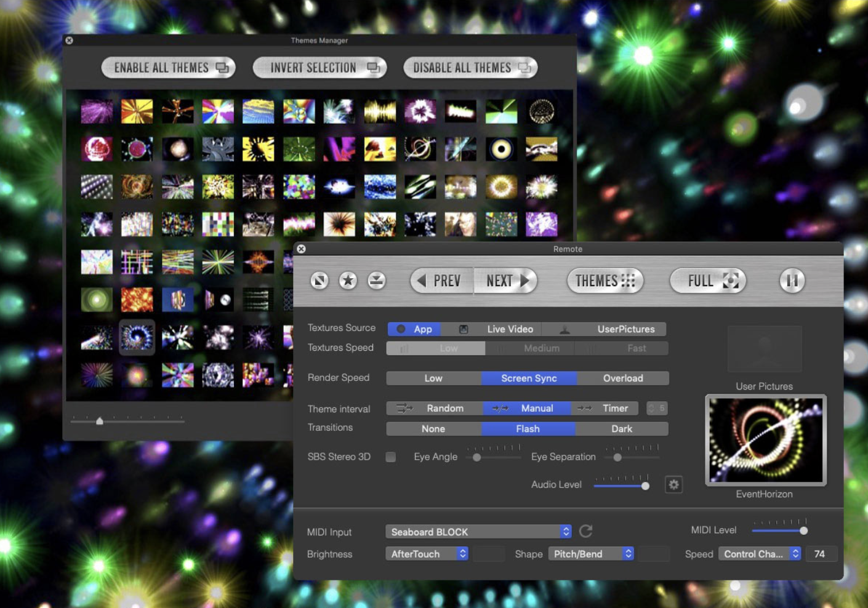
Task: Refresh MIDI inputs with the reload icon
Action: (x=585, y=531)
